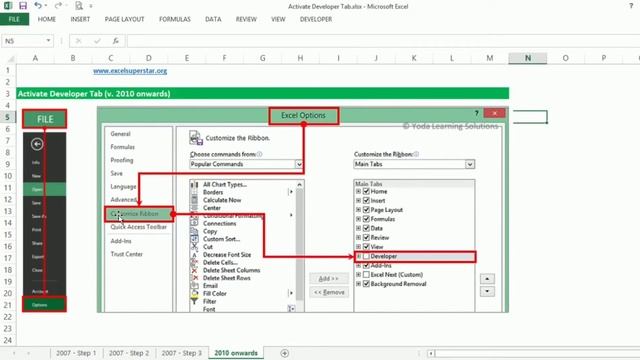Select column P header

click(603, 58)
